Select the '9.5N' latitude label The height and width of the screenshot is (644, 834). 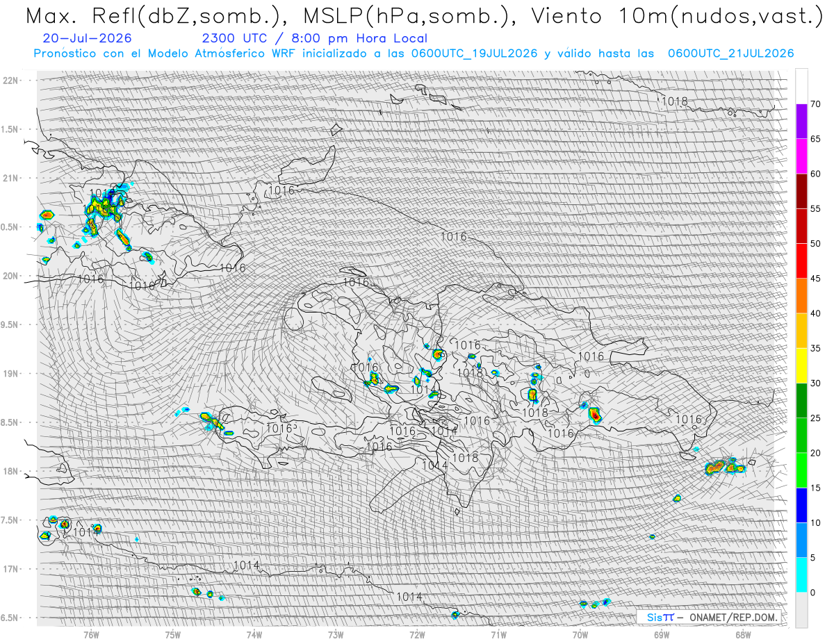coord(10,324)
